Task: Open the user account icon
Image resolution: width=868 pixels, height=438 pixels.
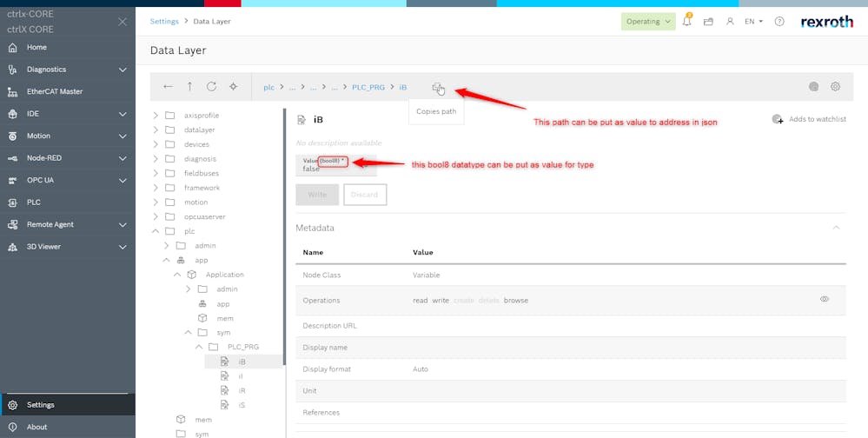Action: point(730,22)
